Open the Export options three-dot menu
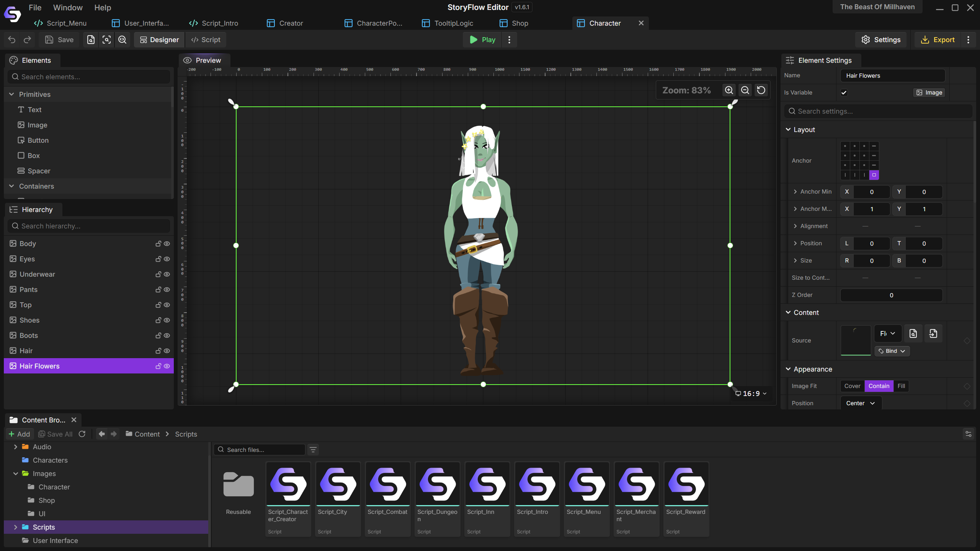 click(x=969, y=40)
